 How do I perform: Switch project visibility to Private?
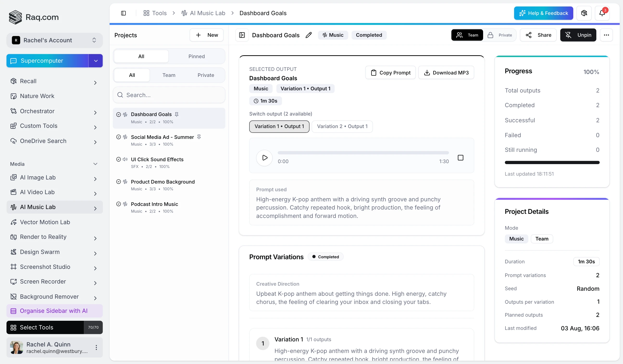(x=500, y=35)
